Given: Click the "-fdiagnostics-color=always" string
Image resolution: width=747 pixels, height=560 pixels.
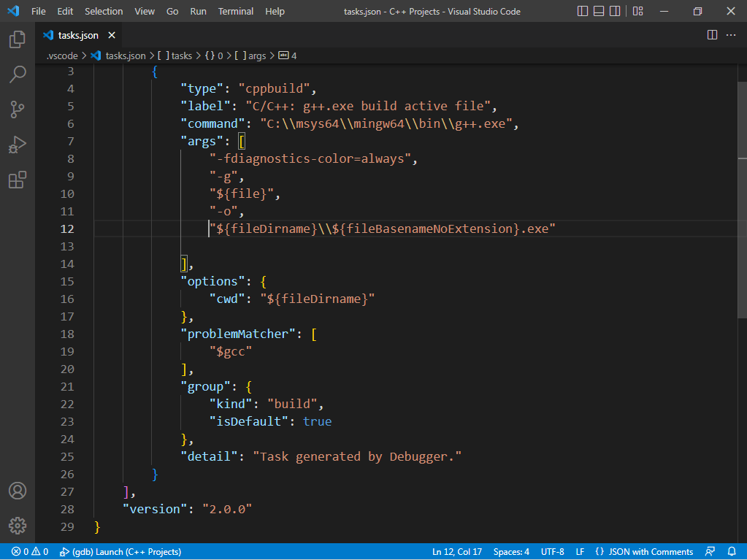Looking at the screenshot, I should [x=310, y=158].
